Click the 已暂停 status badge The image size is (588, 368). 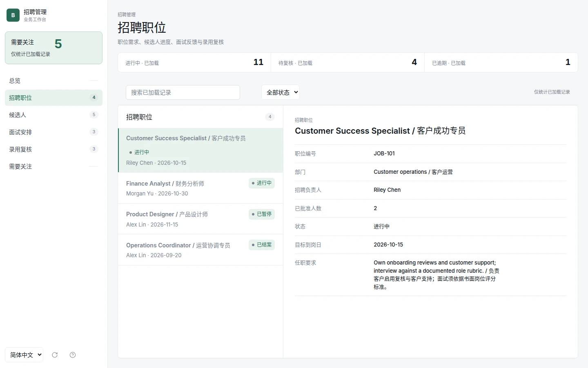262,214
